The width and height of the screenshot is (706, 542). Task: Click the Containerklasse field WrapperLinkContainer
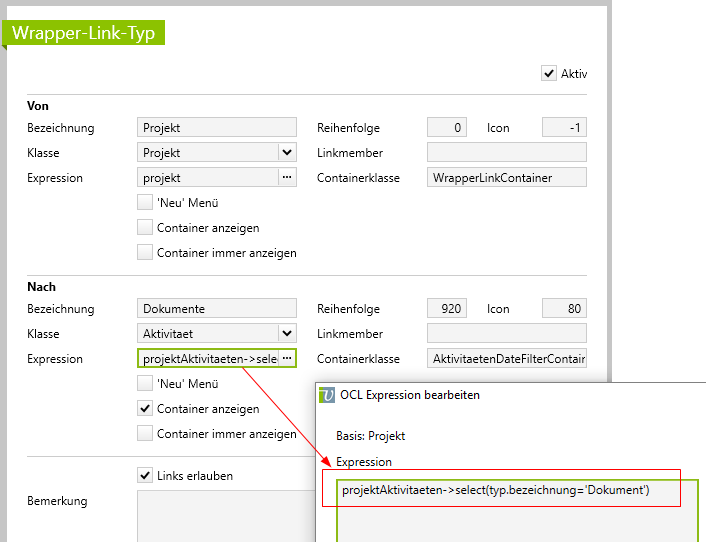coord(506,178)
